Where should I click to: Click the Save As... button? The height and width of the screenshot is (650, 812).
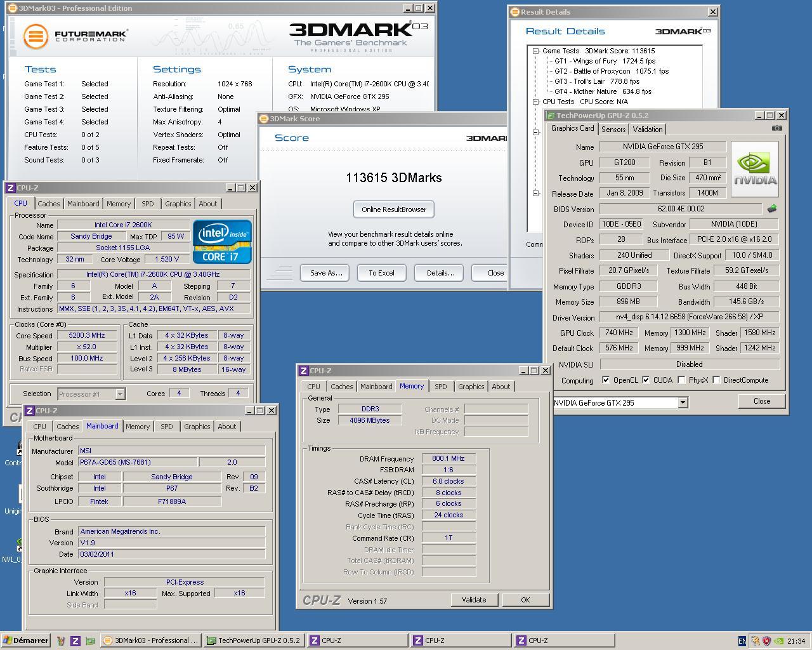click(326, 273)
